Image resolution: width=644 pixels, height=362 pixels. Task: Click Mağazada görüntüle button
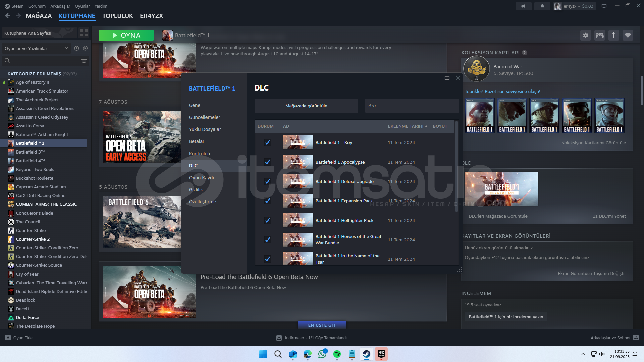point(306,106)
